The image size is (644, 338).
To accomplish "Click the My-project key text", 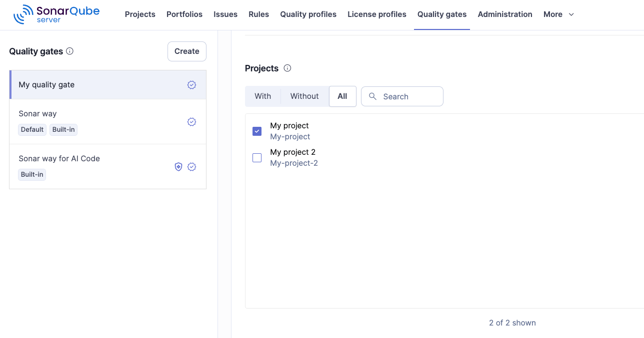I will (x=290, y=136).
